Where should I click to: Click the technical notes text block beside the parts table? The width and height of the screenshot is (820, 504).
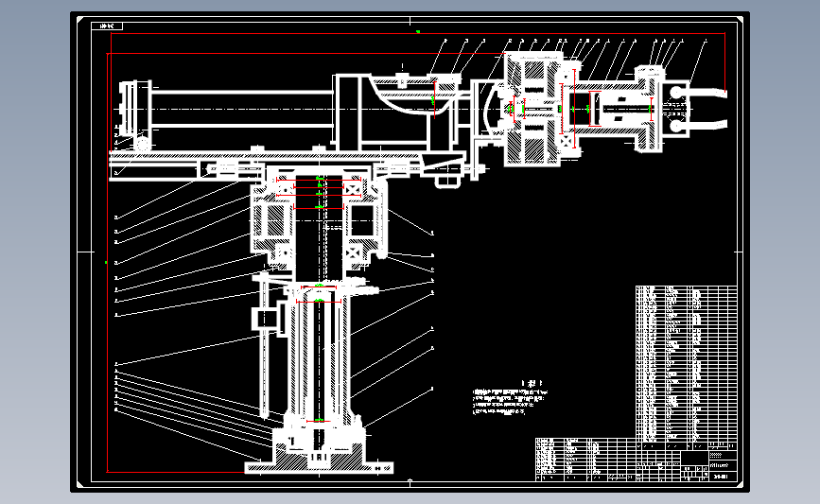(x=511, y=397)
